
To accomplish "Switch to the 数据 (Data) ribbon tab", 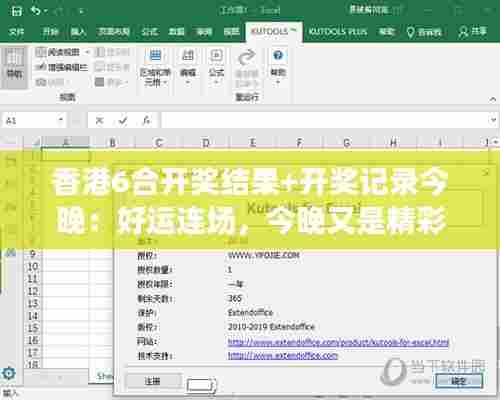I will 177,32.
